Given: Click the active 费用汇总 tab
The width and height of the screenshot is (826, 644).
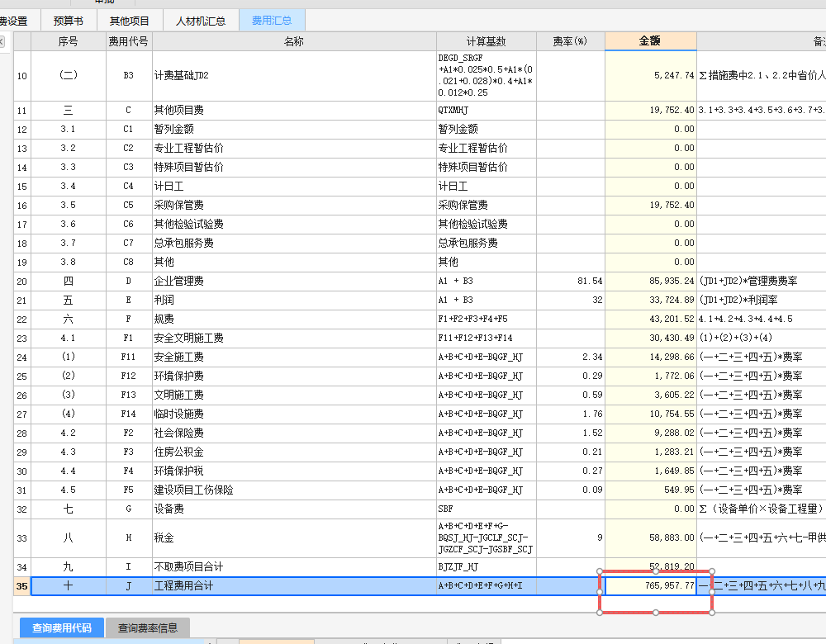Looking at the screenshot, I should (x=273, y=21).
